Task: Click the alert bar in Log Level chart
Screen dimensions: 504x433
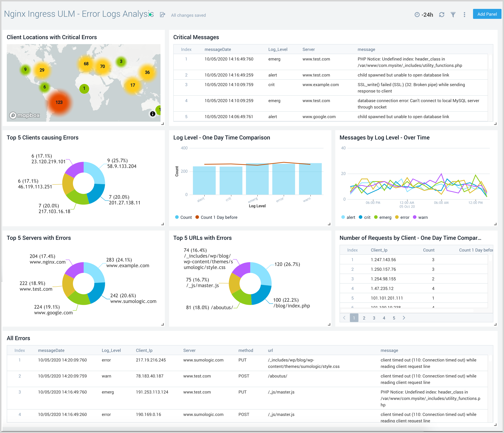Action: 204,180
